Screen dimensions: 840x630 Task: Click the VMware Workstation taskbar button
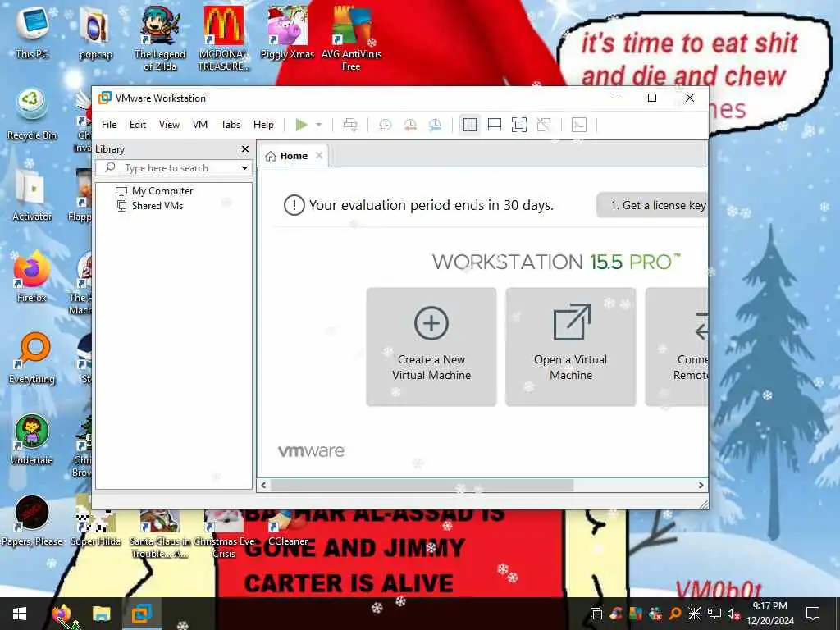(142, 614)
